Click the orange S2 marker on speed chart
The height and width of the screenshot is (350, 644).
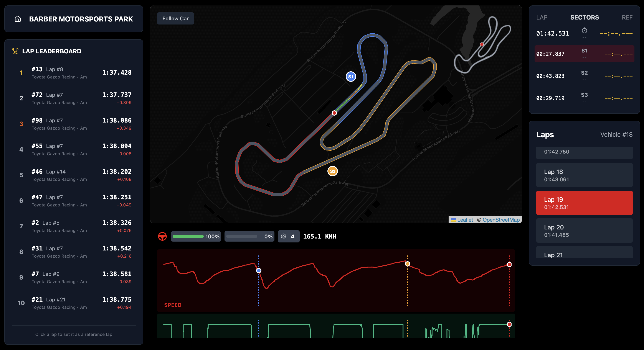pos(407,264)
